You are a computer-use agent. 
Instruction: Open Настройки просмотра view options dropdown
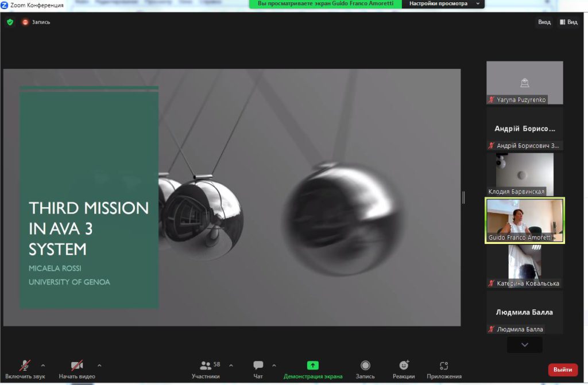[442, 4]
